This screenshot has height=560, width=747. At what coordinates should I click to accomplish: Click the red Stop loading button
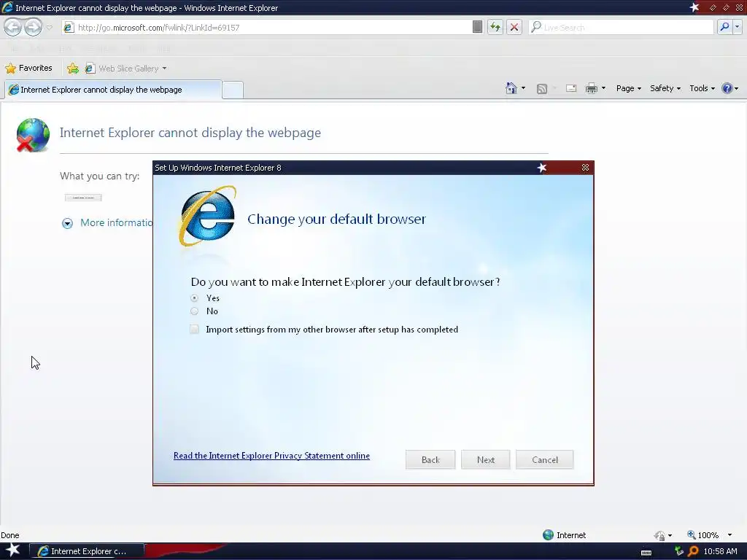(x=514, y=27)
